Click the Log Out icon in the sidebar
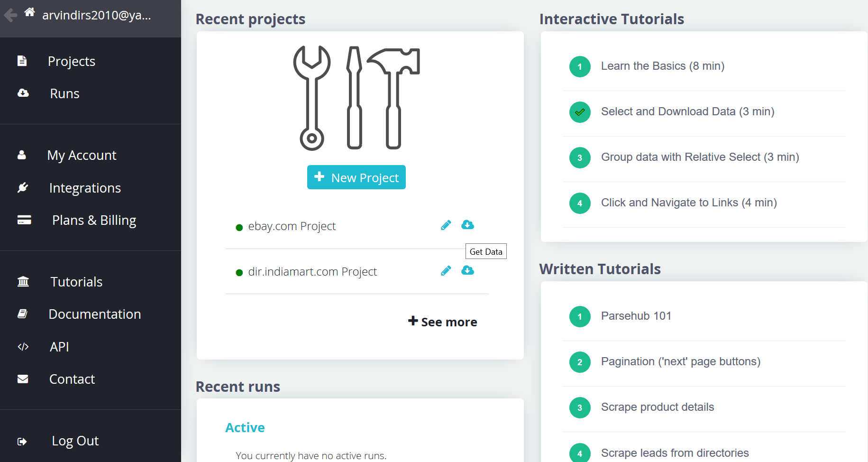 [x=22, y=442]
